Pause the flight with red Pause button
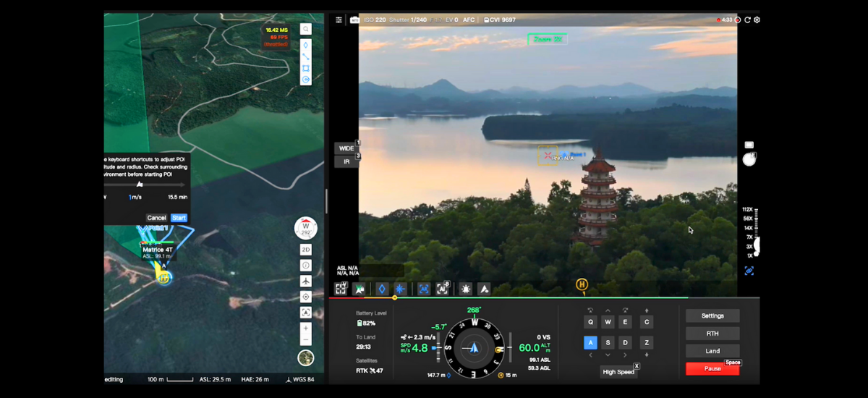The width and height of the screenshot is (868, 398). 712,369
